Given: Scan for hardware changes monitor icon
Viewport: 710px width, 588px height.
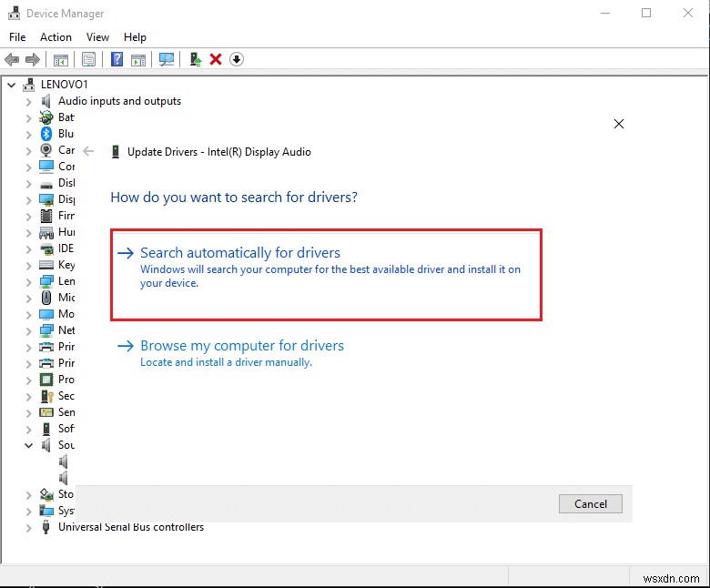Looking at the screenshot, I should pos(167,59).
